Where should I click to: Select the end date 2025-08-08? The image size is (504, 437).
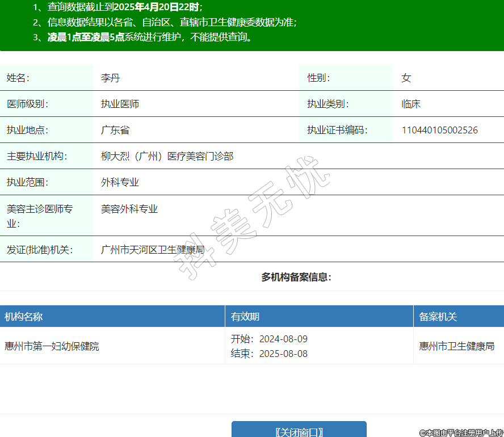(x=283, y=354)
